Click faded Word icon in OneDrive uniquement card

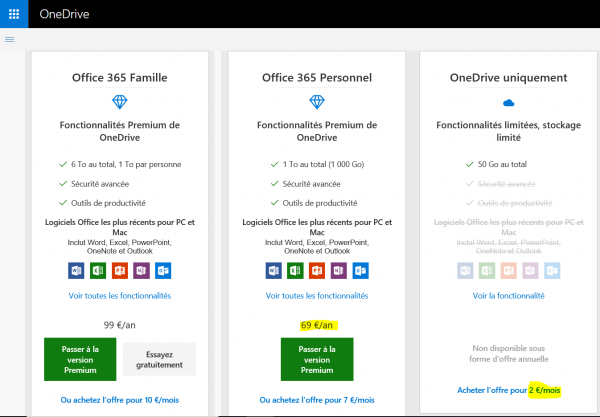465,270
